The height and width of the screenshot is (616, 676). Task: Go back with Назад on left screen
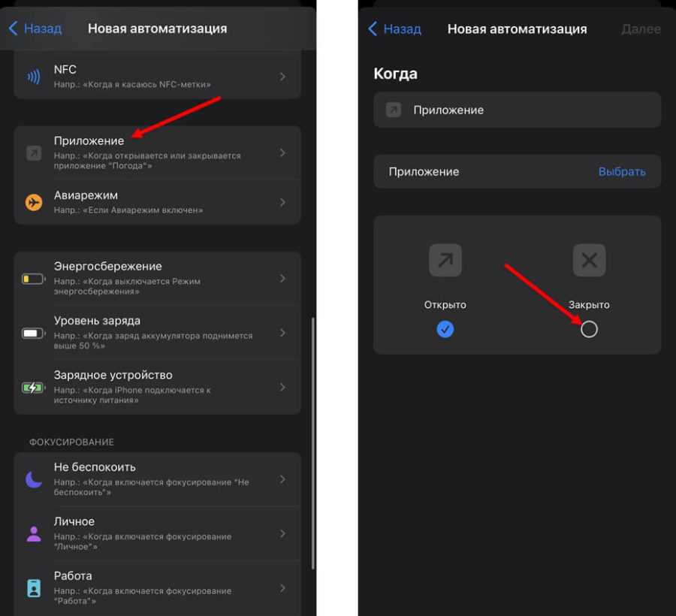[x=35, y=29]
